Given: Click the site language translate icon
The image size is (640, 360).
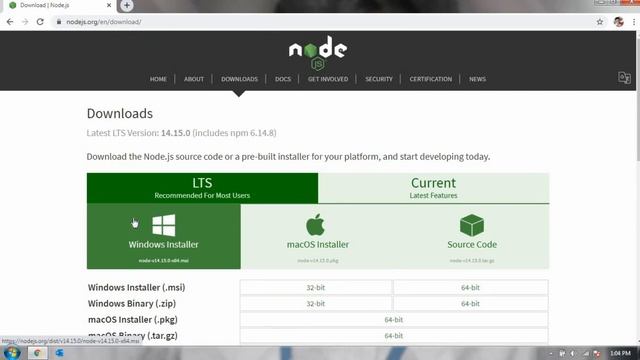Looking at the screenshot, I should click(x=624, y=78).
